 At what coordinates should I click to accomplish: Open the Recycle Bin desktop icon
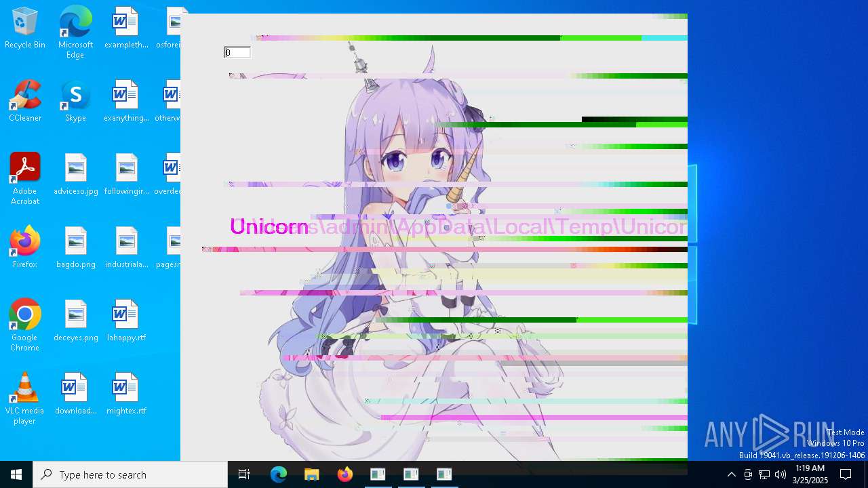tap(25, 28)
